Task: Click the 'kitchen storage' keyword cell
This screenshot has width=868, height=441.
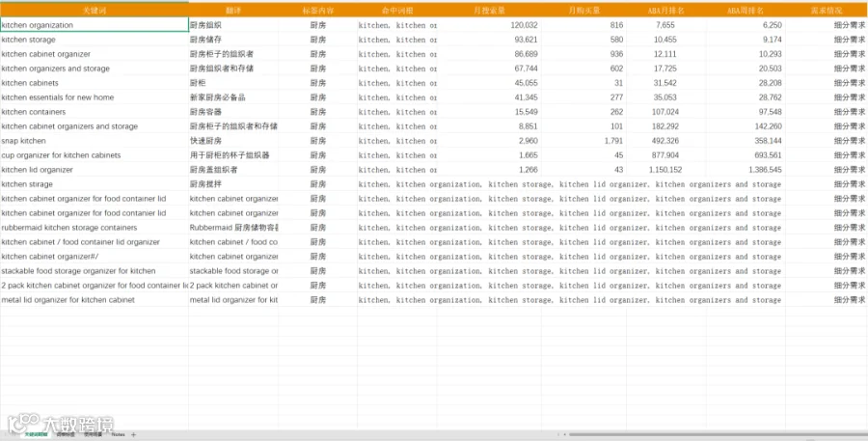Action: pyautogui.click(x=95, y=40)
